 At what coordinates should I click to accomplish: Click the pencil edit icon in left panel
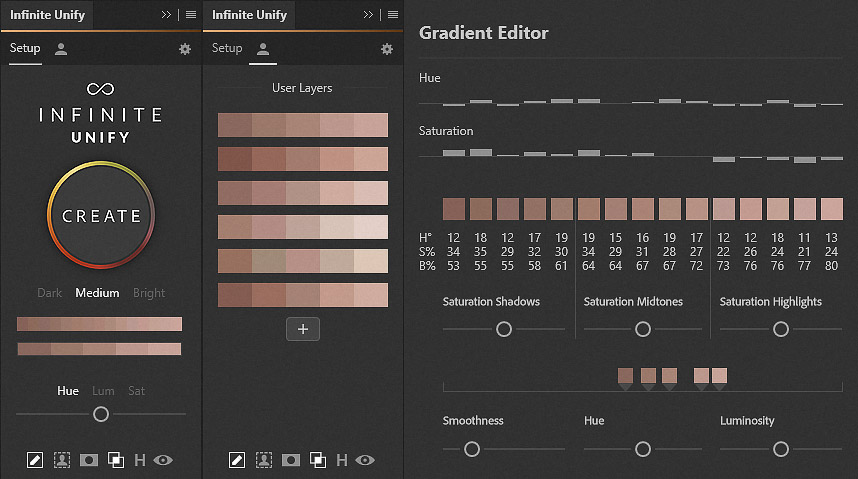pos(35,460)
